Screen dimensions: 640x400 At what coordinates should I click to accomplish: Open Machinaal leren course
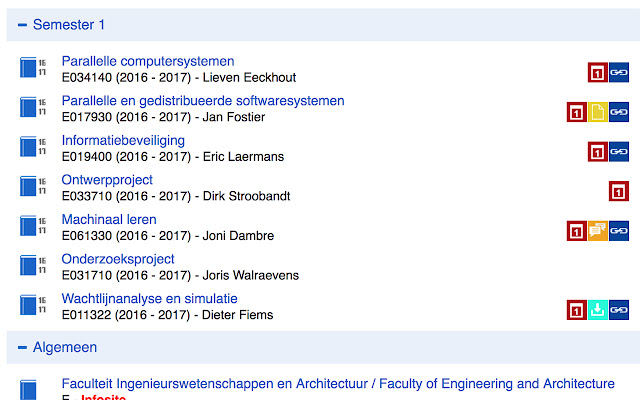point(109,220)
